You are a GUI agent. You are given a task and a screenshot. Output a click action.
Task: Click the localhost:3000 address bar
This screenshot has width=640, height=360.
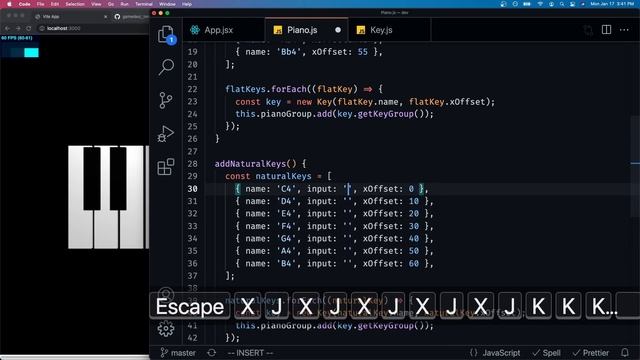[92, 28]
